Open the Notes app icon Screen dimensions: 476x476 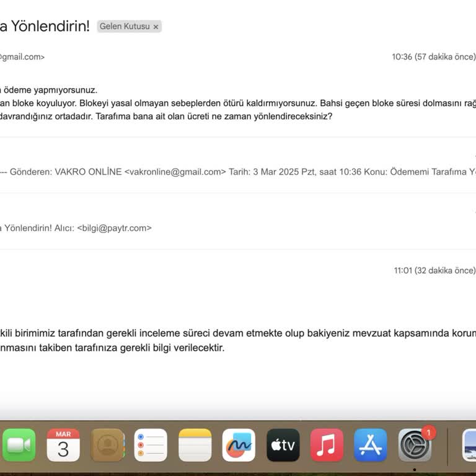(195, 445)
